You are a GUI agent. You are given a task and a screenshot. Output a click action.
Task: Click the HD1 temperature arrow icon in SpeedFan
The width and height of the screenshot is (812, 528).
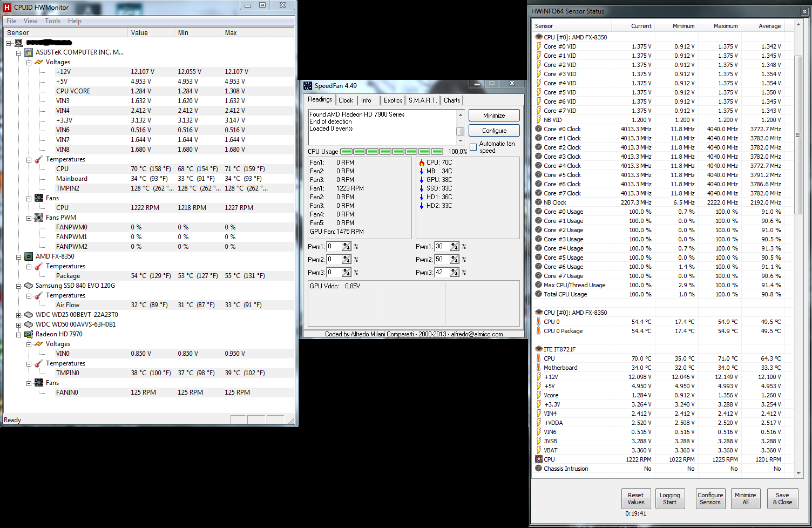tap(422, 197)
